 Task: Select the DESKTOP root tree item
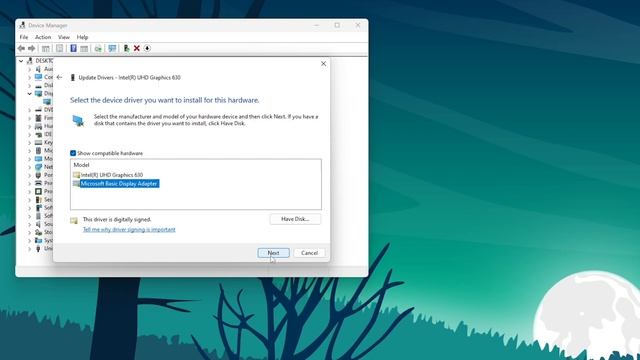(44, 61)
